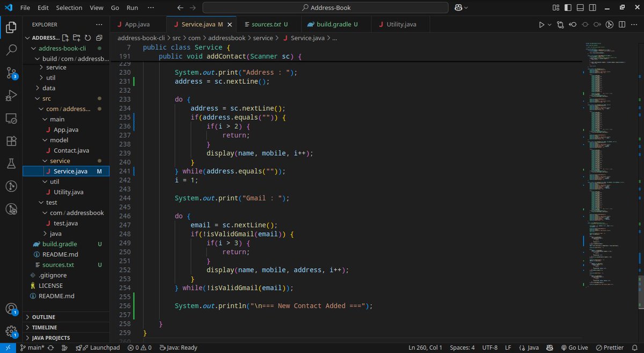Open the Remote Explorer view
Screen dimensions: 644x353
pyautogui.click(x=11, y=118)
